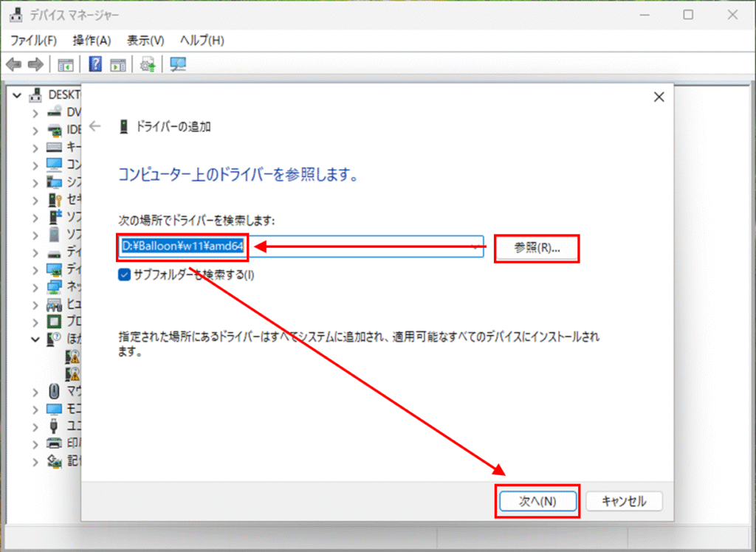Toggle the show/hide action pane toolbar icon
This screenshot has width=756, height=552.
[118, 65]
